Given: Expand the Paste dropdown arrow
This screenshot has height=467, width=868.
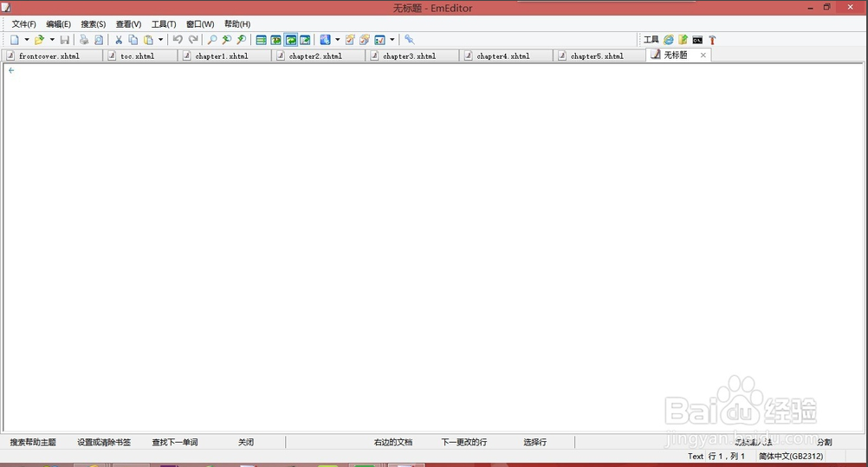Looking at the screenshot, I should click(160, 40).
